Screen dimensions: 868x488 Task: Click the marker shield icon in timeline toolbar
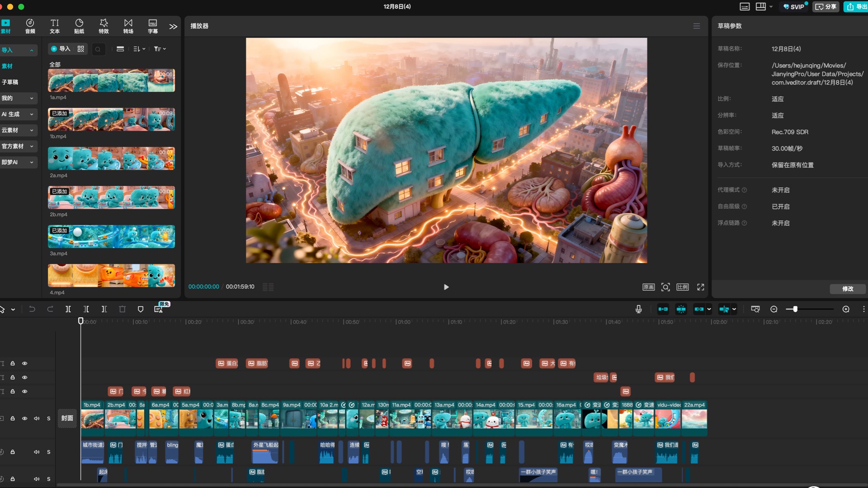click(x=140, y=309)
